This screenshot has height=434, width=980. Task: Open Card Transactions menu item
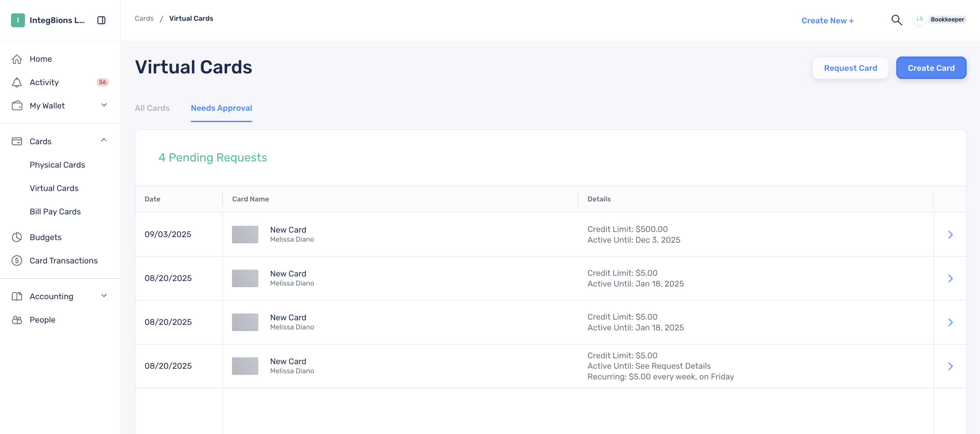(x=64, y=261)
